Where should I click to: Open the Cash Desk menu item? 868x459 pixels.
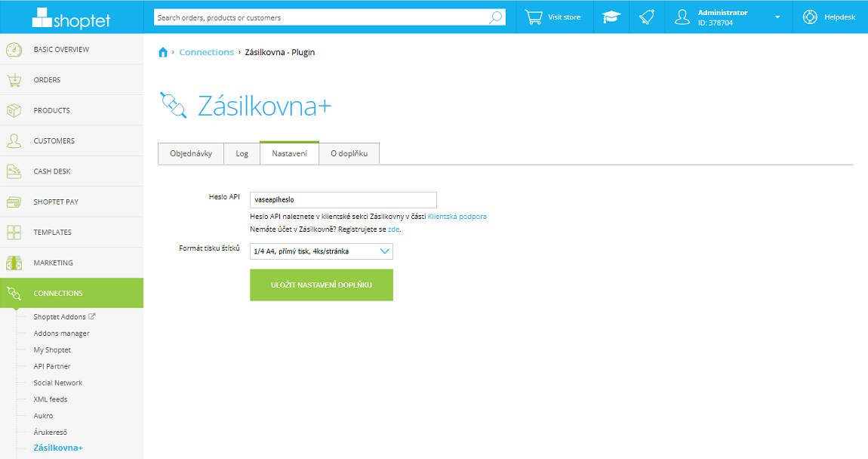(72, 171)
